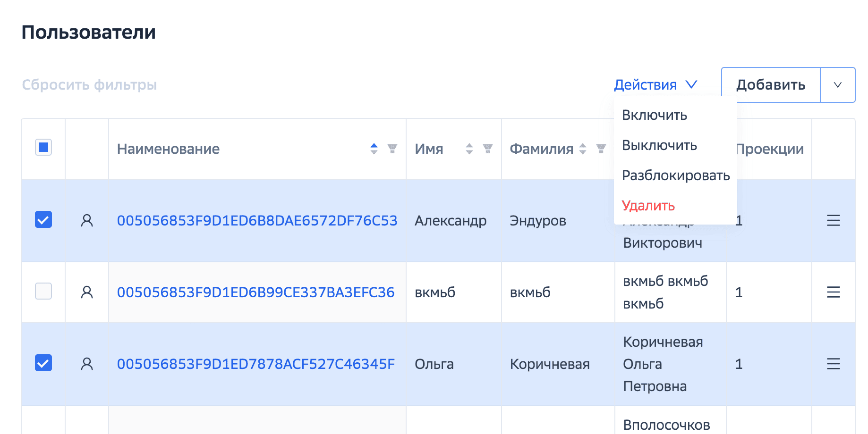Choose Включить from the actions menu
This screenshot has height=434, width=868.
click(x=654, y=115)
